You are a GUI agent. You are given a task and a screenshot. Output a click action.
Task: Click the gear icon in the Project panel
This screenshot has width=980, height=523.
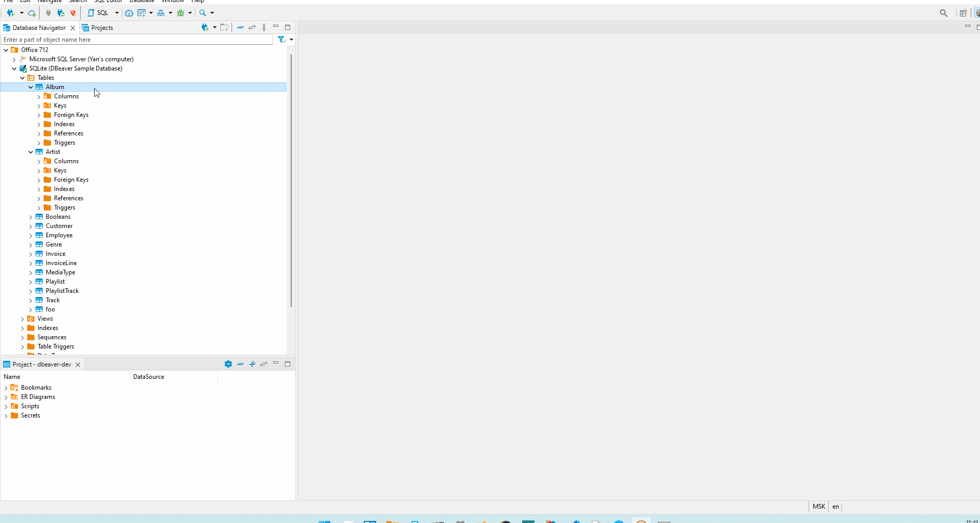(228, 364)
